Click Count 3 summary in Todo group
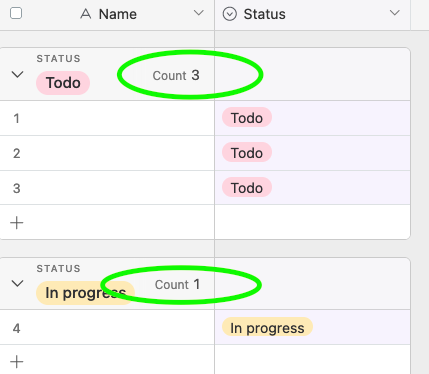Image resolution: width=429 pixels, height=374 pixels. (176, 76)
